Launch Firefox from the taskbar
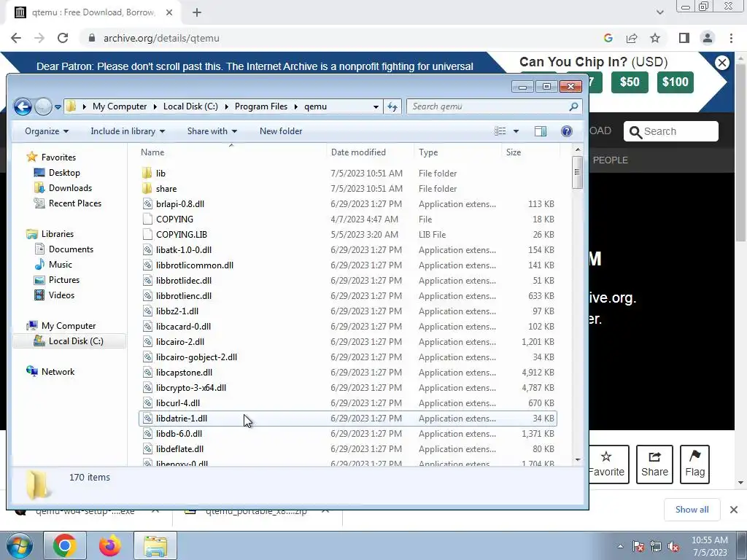 [110, 545]
